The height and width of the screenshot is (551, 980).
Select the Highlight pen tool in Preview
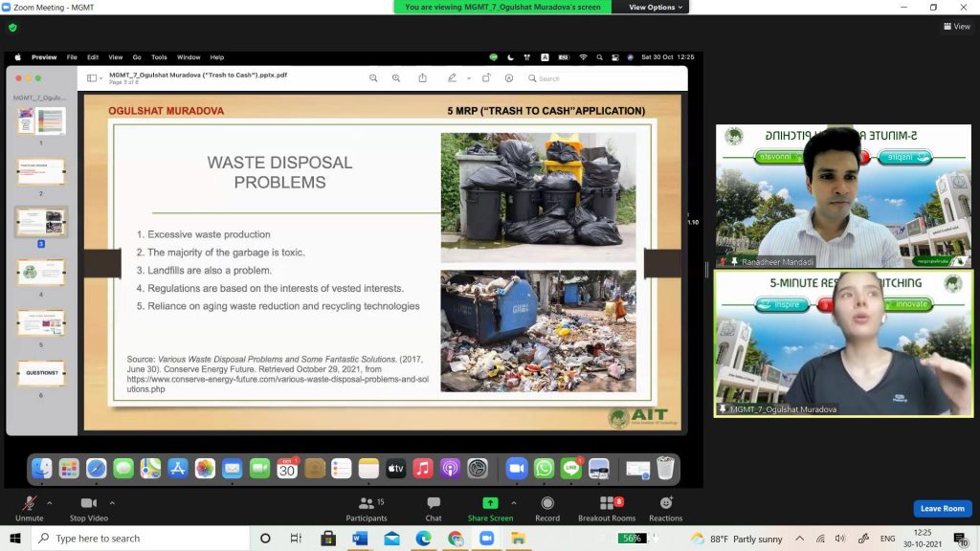click(x=452, y=78)
